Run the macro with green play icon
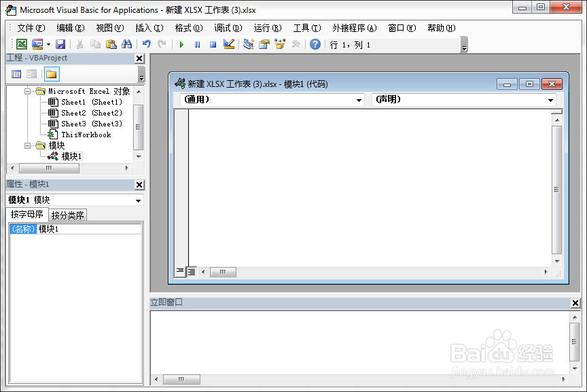The width and height of the screenshot is (587, 392). [x=181, y=45]
